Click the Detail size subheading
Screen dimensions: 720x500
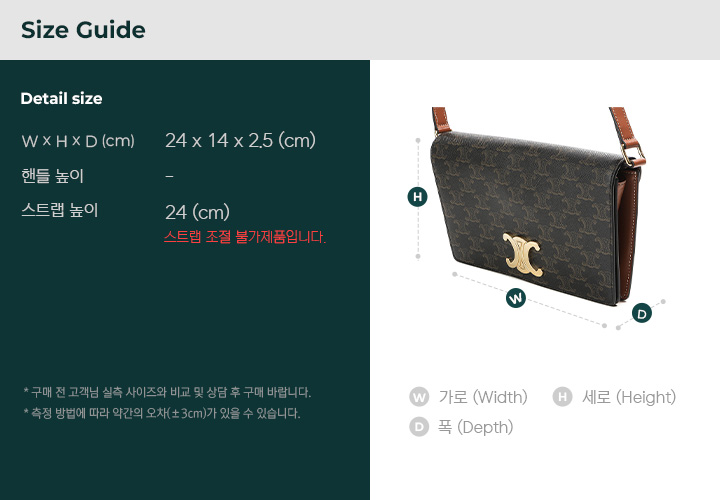(x=62, y=98)
